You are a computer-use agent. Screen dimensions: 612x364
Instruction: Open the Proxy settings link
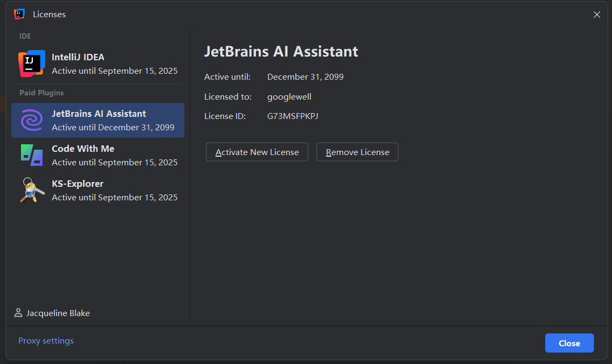(x=46, y=341)
